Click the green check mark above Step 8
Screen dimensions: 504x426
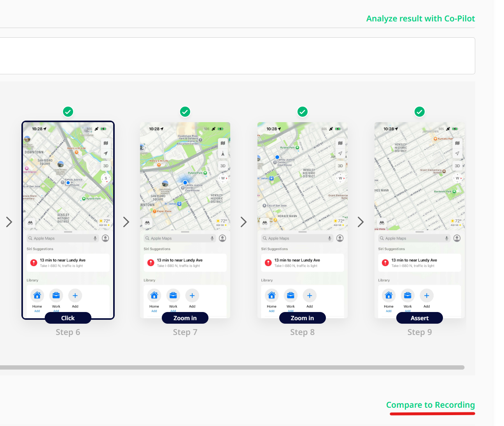pyautogui.click(x=303, y=112)
